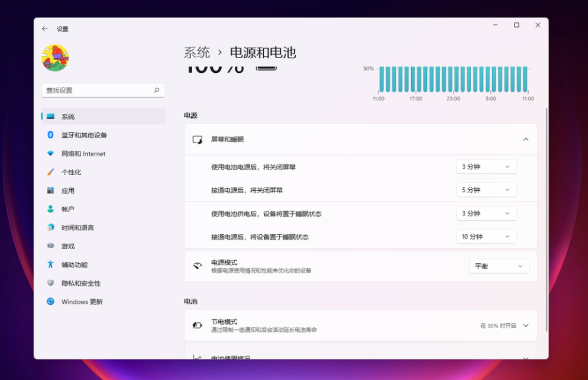Click the Wi-Fi network icon in sidebar
The height and width of the screenshot is (380, 588).
click(x=51, y=153)
